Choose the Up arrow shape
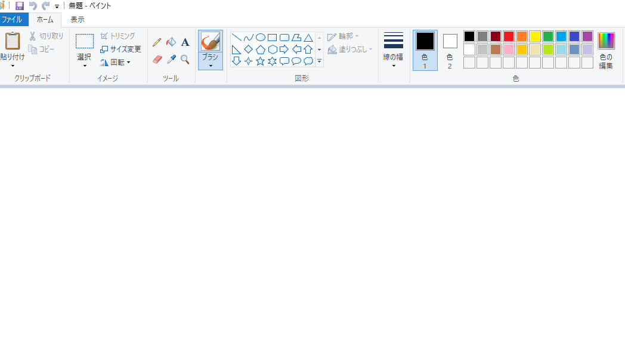 pyautogui.click(x=308, y=49)
